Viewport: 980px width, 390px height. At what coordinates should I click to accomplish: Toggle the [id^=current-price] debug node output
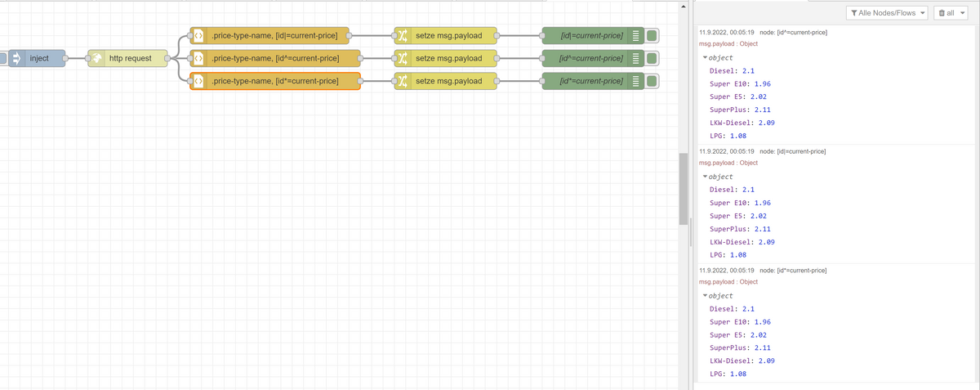click(652, 58)
